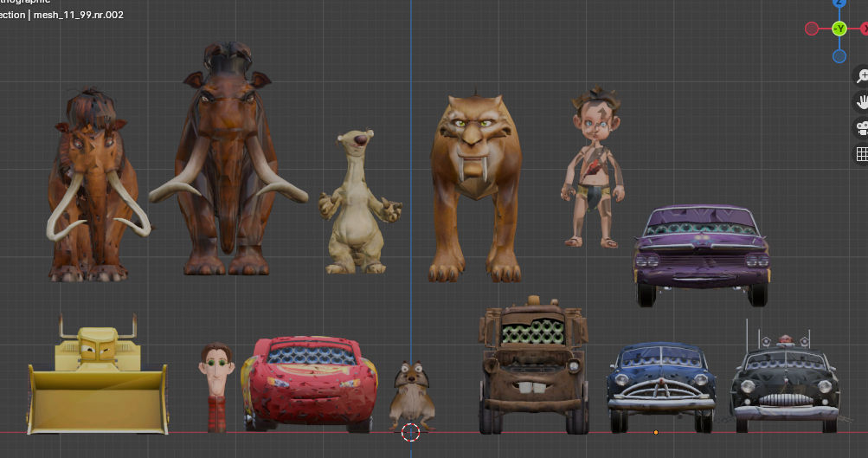
Task: Click the mesh_11_99.nr.002 object name text
Action: coord(79,15)
